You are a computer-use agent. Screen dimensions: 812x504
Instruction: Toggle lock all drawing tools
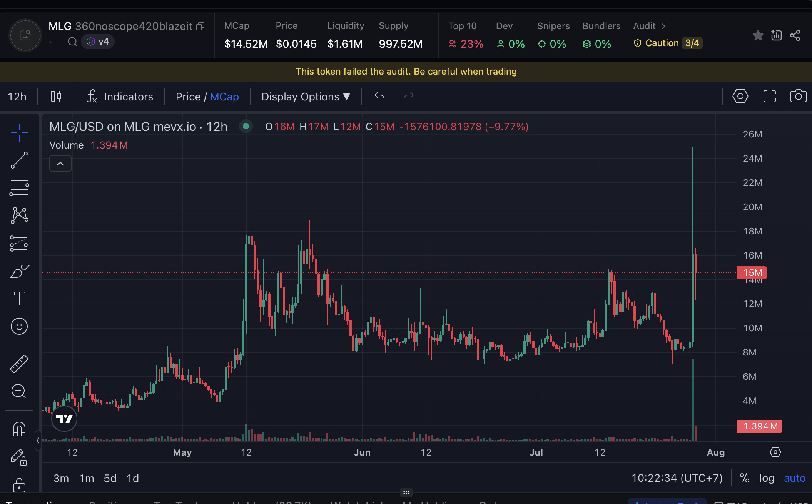pos(19,485)
